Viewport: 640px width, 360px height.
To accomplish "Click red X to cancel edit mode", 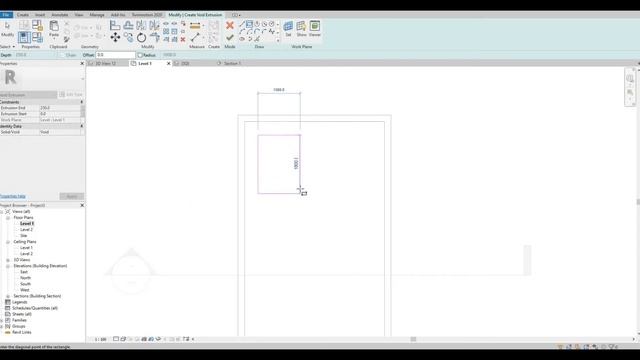I will [x=230, y=26].
